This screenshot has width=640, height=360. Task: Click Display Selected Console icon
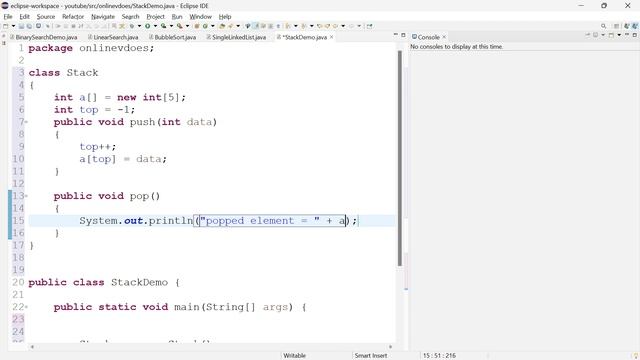click(x=596, y=35)
